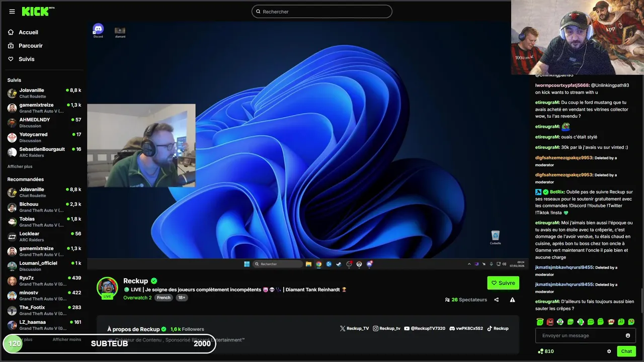Viewport: 644px width, 362px height.
Task: Open recommended channel Locklear
Action: click(44, 236)
